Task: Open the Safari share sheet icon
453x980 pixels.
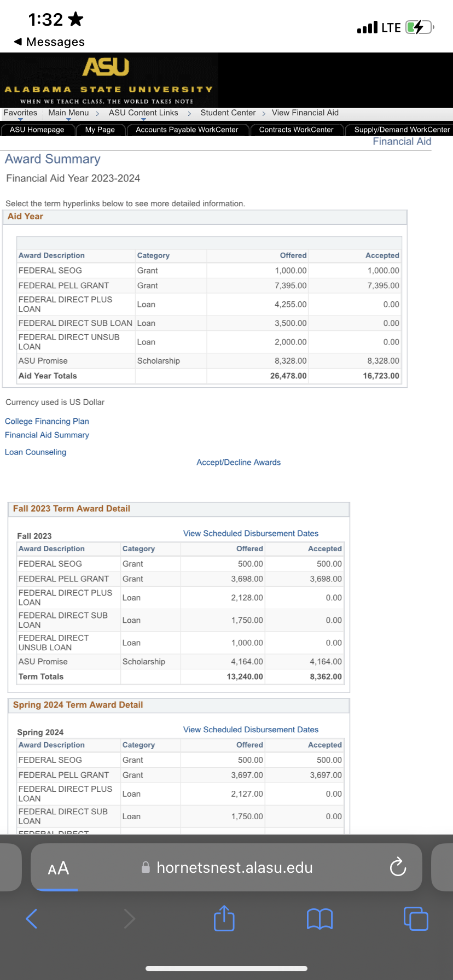Action: [224, 918]
